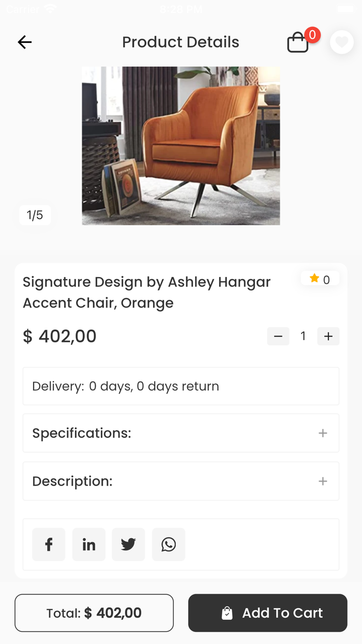Screen dimensions: 362x644
Task: Increase quantity with plus button
Action: [328, 336]
